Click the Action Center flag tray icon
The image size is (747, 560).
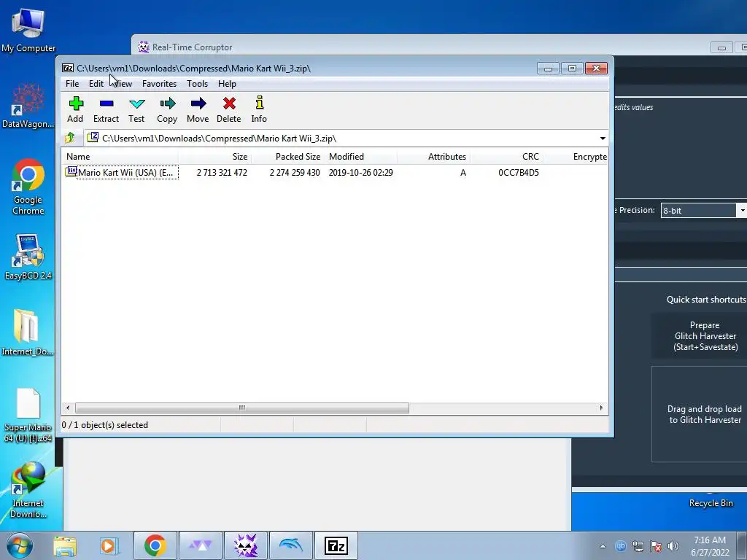click(656, 546)
